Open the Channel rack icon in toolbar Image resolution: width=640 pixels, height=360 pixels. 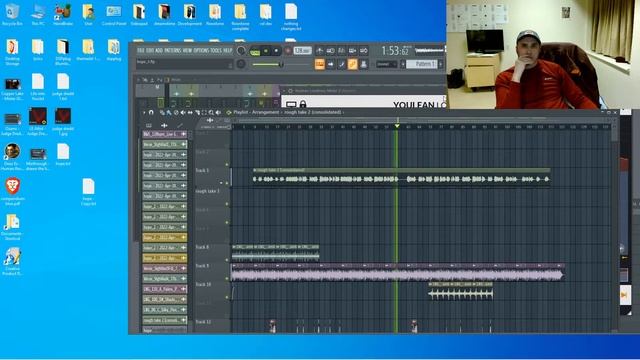pyautogui.click(x=342, y=64)
